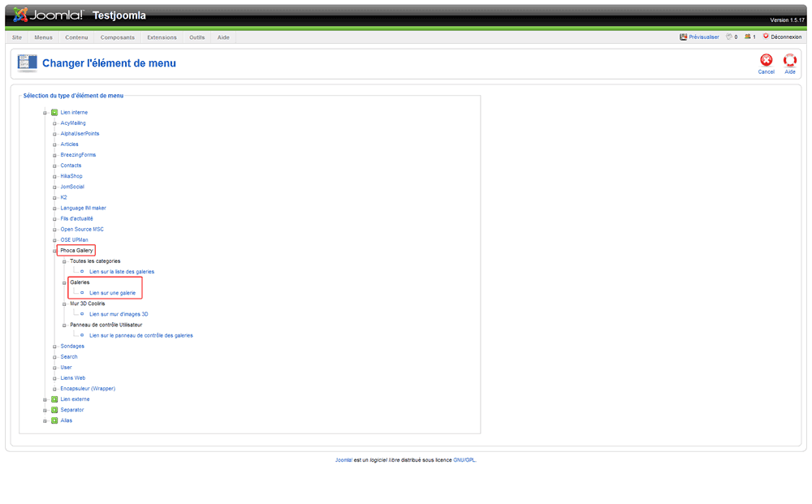Image resolution: width=812 pixels, height=504 pixels.
Task: Collapse the Toutes les categories node
Action: (x=64, y=262)
